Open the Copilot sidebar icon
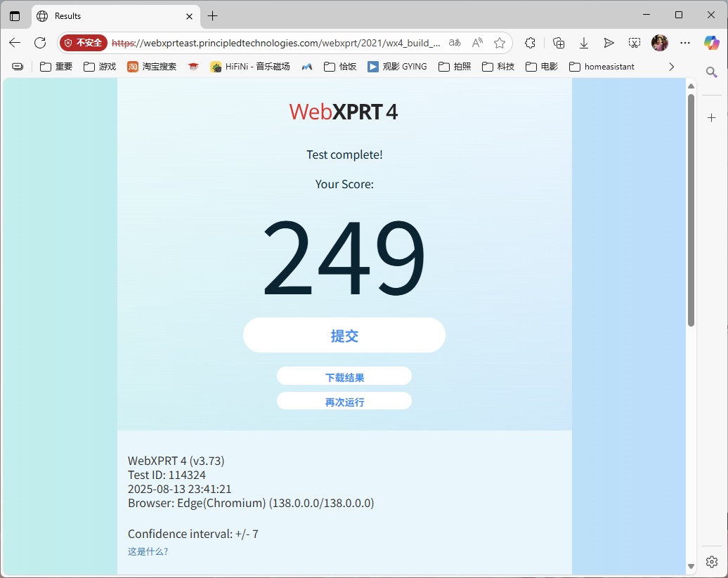 click(x=711, y=43)
